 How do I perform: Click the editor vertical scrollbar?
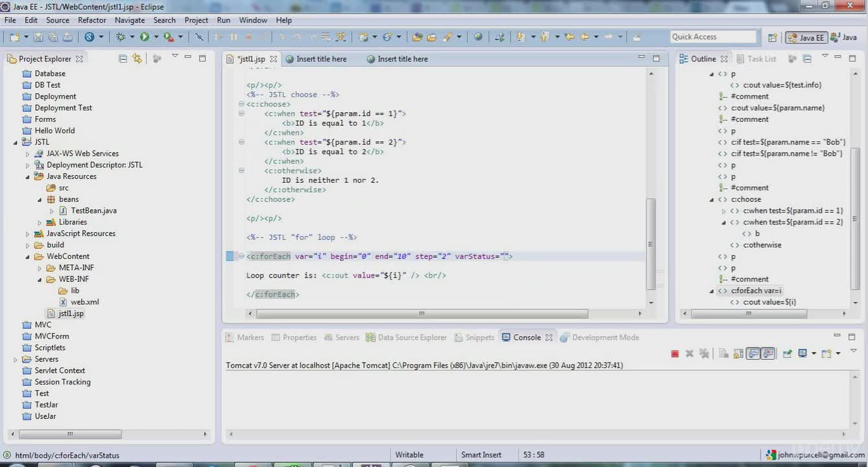pos(651,243)
